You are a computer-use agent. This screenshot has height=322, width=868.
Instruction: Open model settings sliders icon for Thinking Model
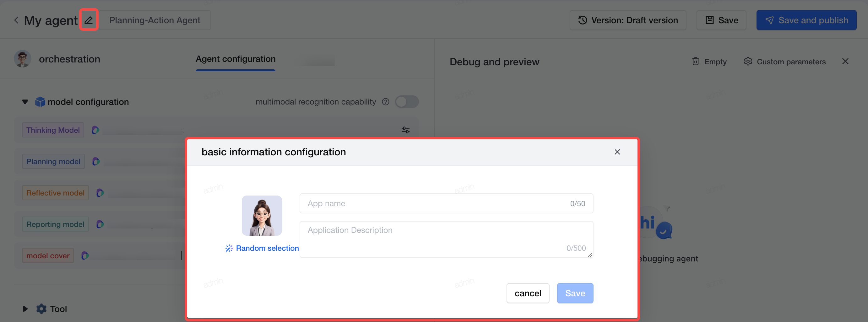406,130
